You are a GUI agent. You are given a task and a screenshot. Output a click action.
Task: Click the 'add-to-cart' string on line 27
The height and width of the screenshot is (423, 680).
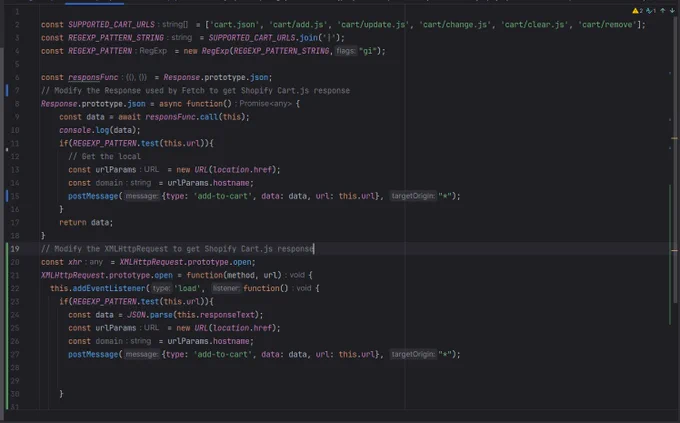click(x=222, y=354)
